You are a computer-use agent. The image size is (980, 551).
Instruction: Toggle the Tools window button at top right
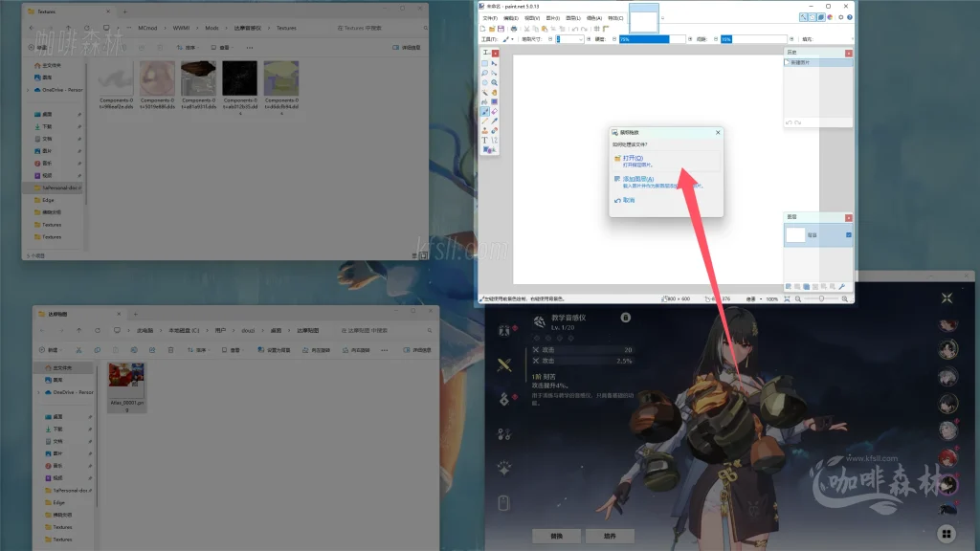[x=804, y=17]
